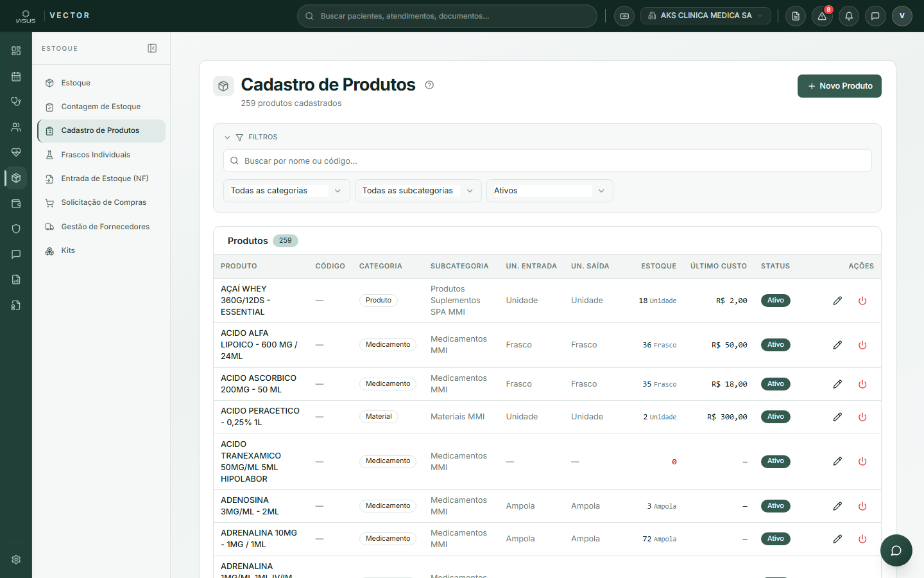Click the Visus Vector logo
This screenshot has width=924, height=578.
53,16
